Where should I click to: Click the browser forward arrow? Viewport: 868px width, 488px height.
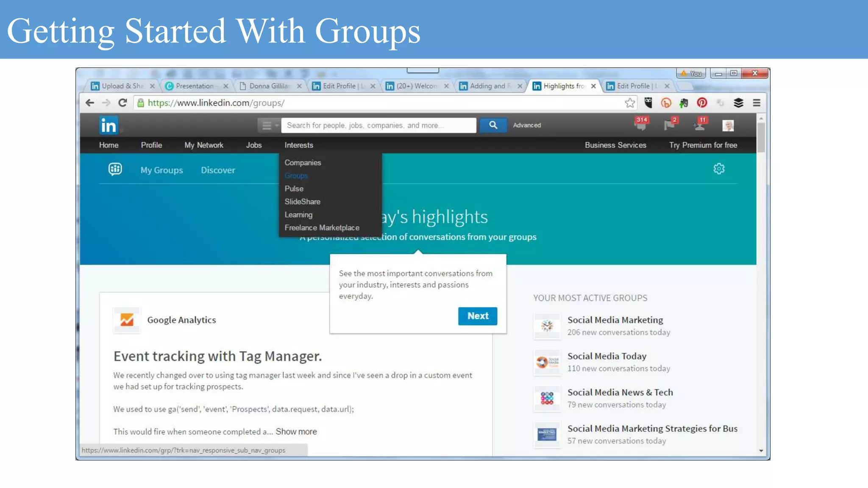click(106, 103)
